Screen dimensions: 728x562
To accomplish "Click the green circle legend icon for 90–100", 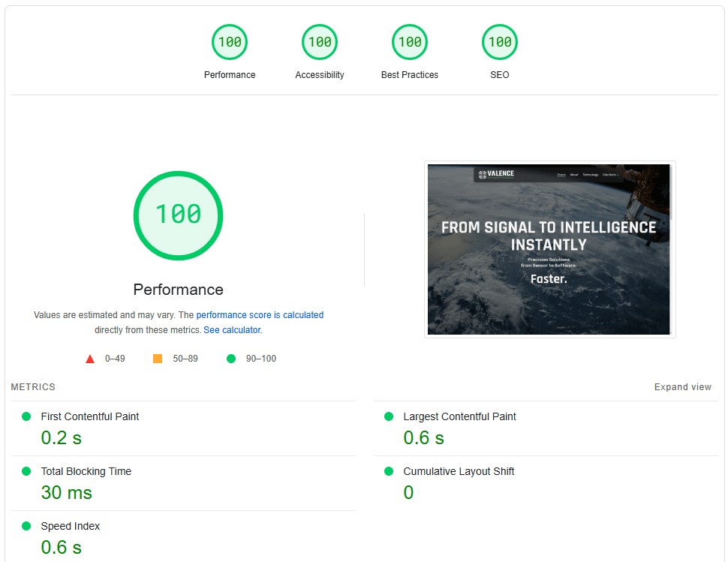I will click(x=231, y=358).
